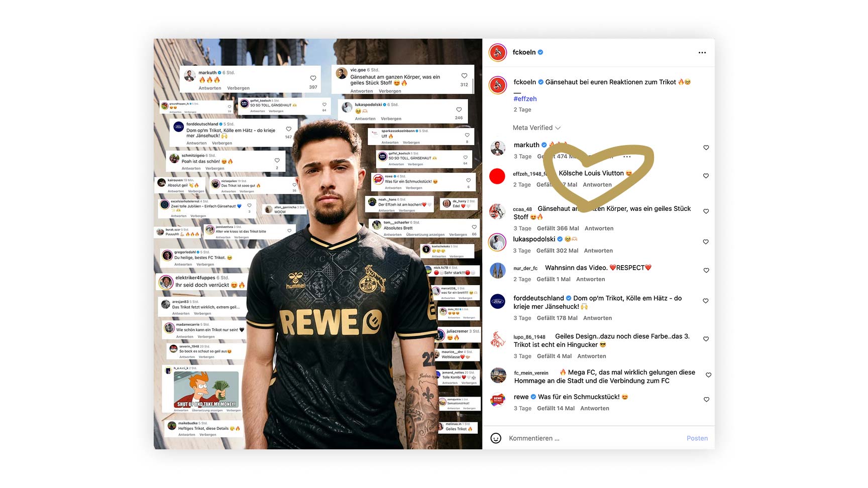Image resolution: width=868 pixels, height=488 pixels.
Task: Click into the Kommentieren input field
Action: 593,438
